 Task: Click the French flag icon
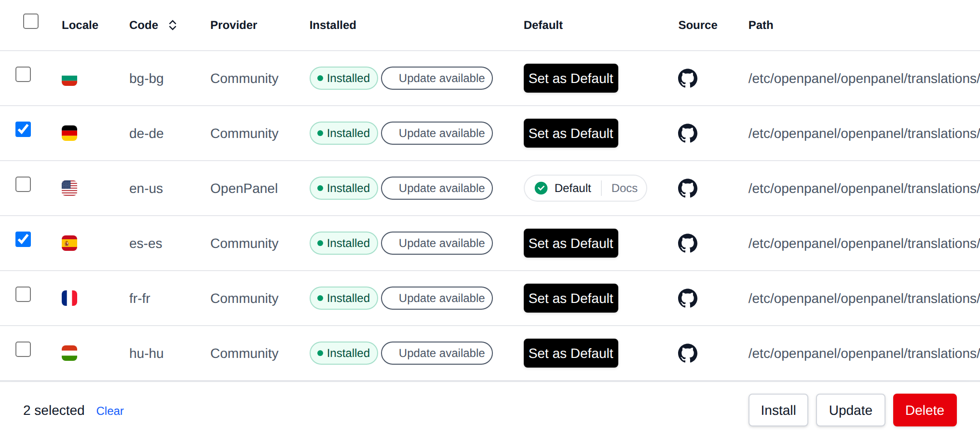(69, 298)
